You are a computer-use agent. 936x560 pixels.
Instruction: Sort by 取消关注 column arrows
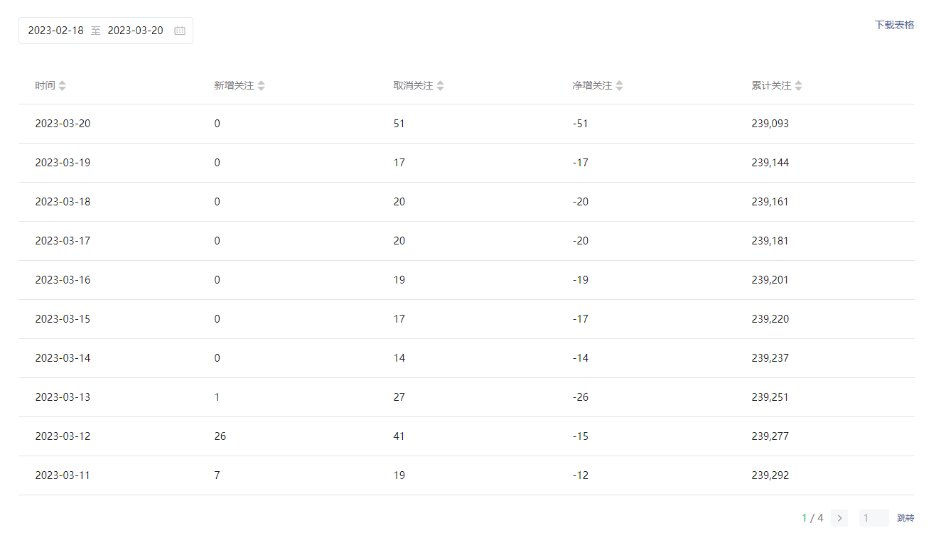click(x=441, y=86)
